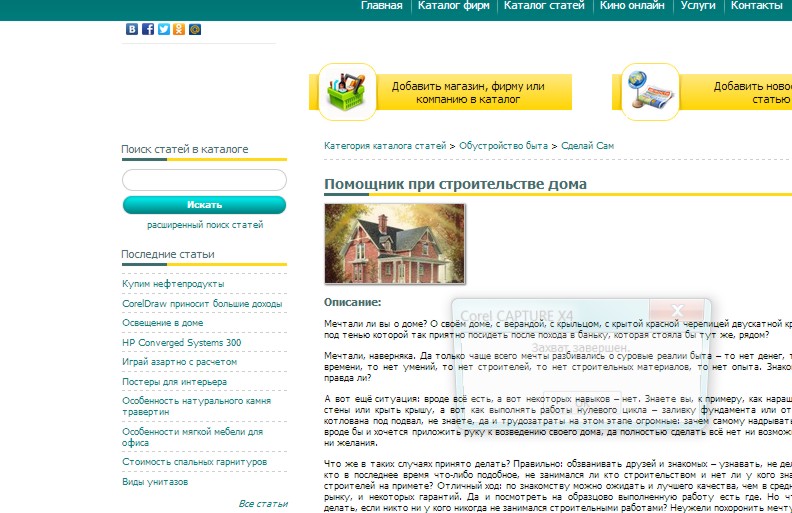This screenshot has width=792, height=513.
Task: Open Сделай Сам breadcrumb link
Action: point(587,146)
